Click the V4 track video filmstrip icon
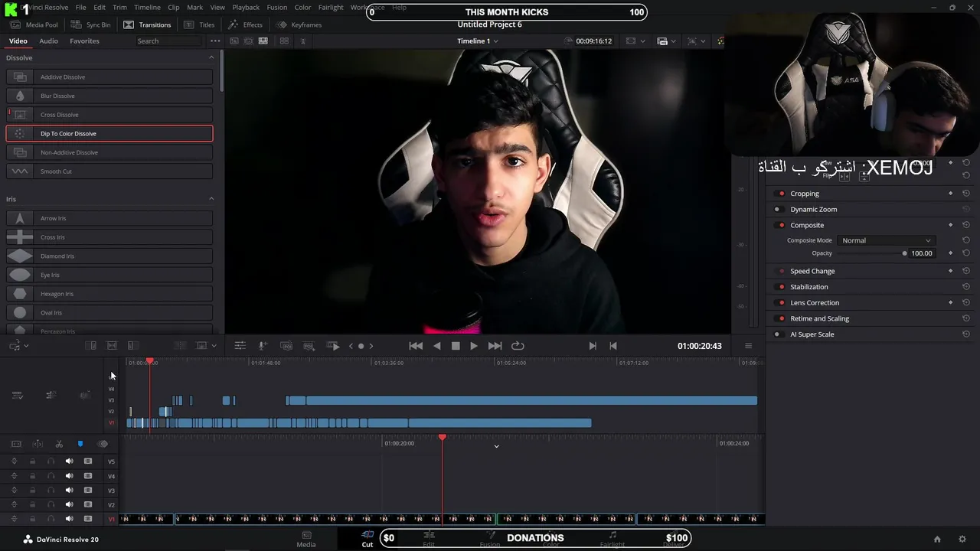This screenshot has width=980, height=551. (x=88, y=476)
